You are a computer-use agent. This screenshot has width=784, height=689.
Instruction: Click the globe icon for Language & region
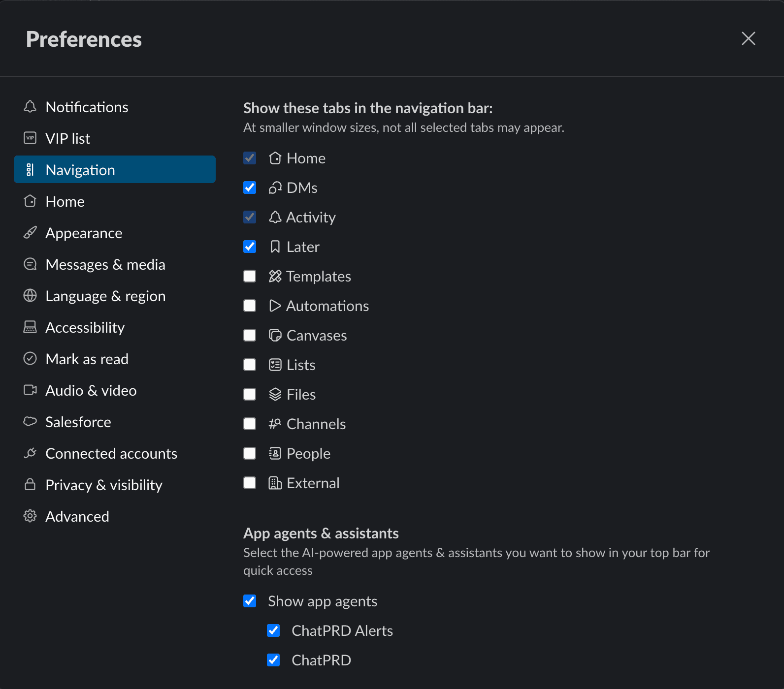(x=30, y=296)
